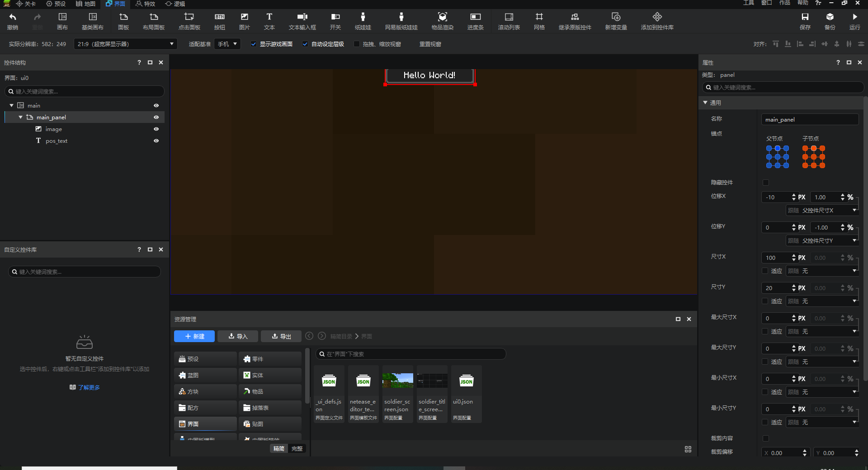Select the 物品渲染 item render tool
The height and width of the screenshot is (470, 868).
(442, 21)
